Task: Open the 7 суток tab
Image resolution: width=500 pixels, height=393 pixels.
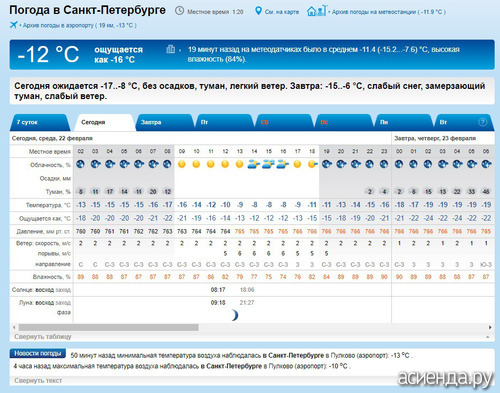Action: click(x=39, y=122)
